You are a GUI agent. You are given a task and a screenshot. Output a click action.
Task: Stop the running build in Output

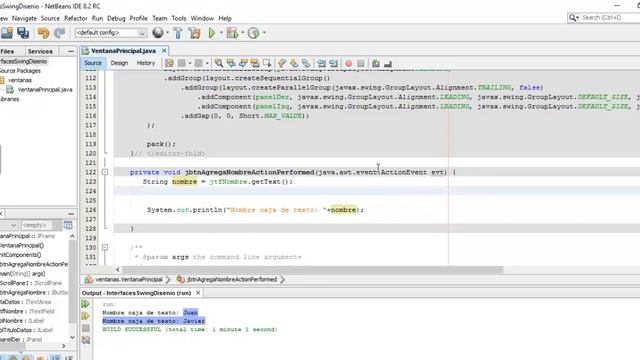(85, 328)
